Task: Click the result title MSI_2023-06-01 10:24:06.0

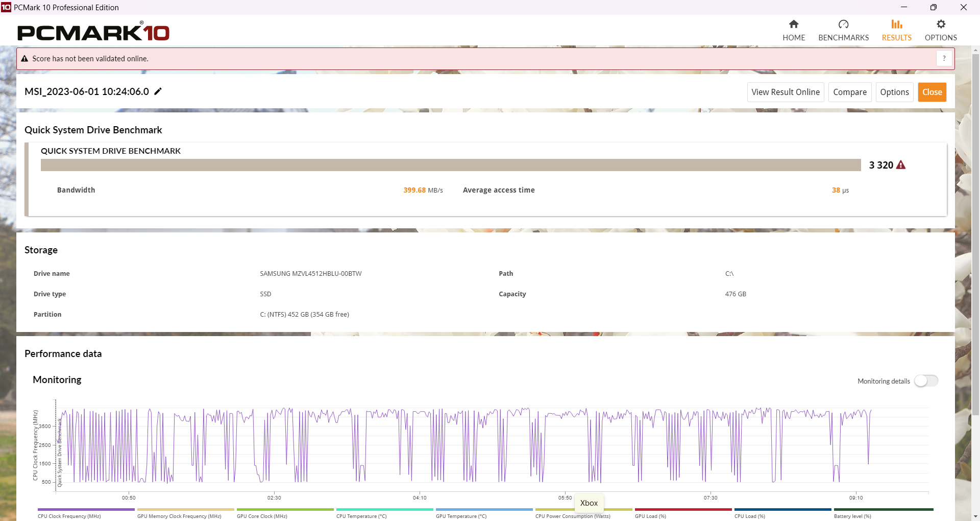Action: coord(87,91)
